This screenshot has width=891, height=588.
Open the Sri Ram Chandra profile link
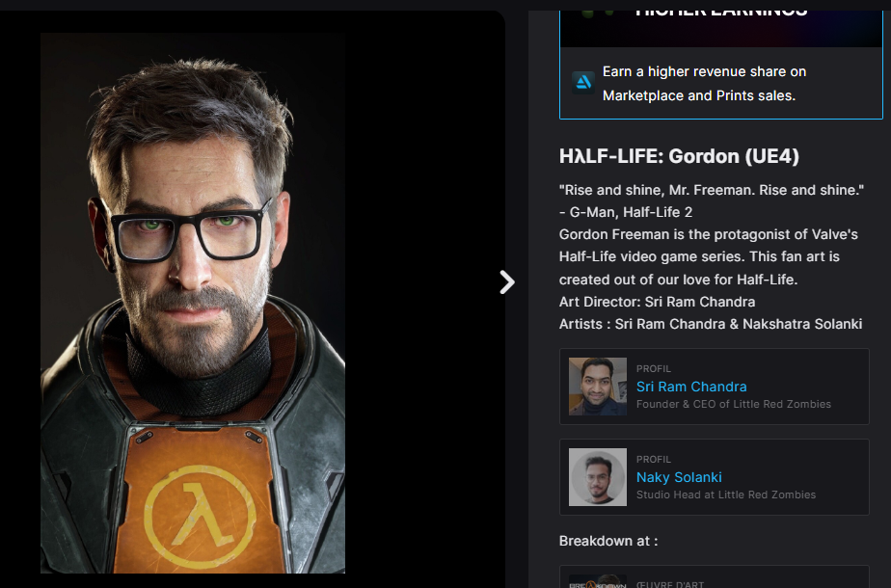pos(691,387)
